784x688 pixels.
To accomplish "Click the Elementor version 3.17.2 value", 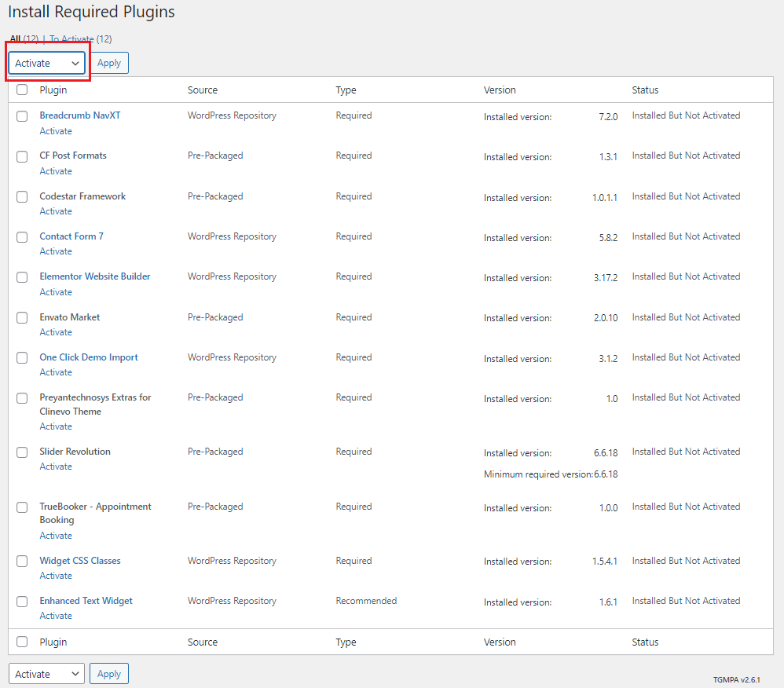I will click(606, 277).
